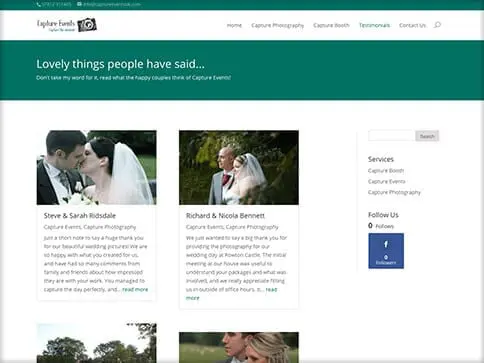This screenshot has width=484, height=363.
Task: Open Capture Photography under Services
Action: [394, 192]
